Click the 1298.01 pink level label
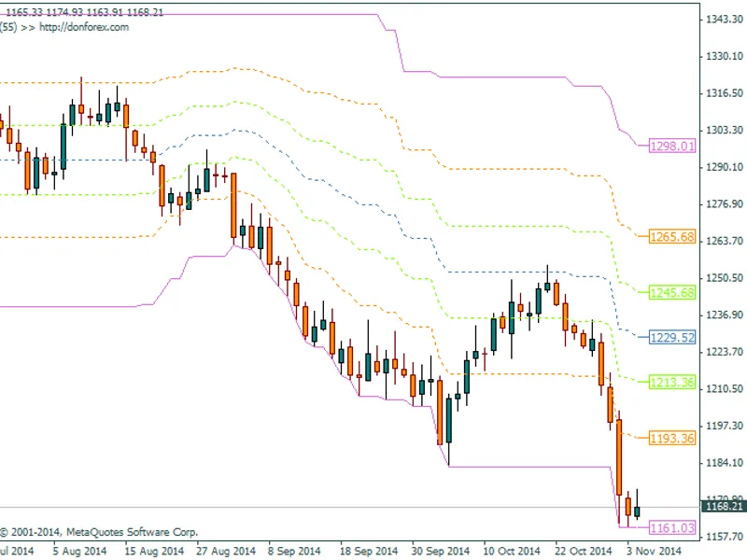The width and height of the screenshot is (747, 560). click(x=672, y=146)
